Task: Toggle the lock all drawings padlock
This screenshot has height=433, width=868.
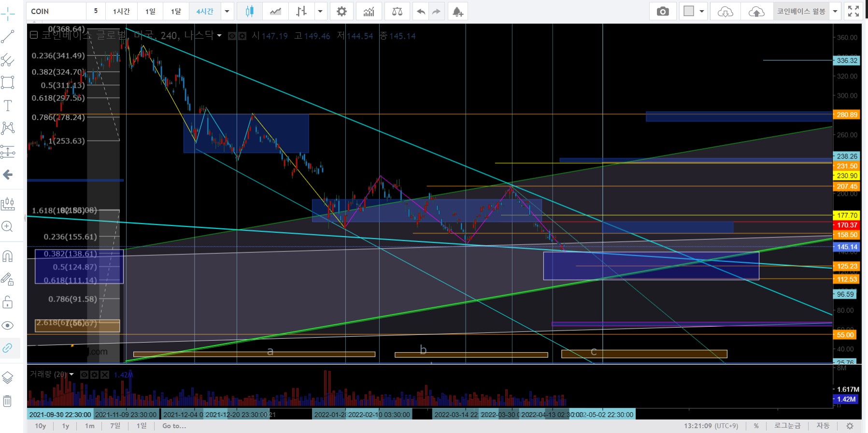Action: point(8,303)
